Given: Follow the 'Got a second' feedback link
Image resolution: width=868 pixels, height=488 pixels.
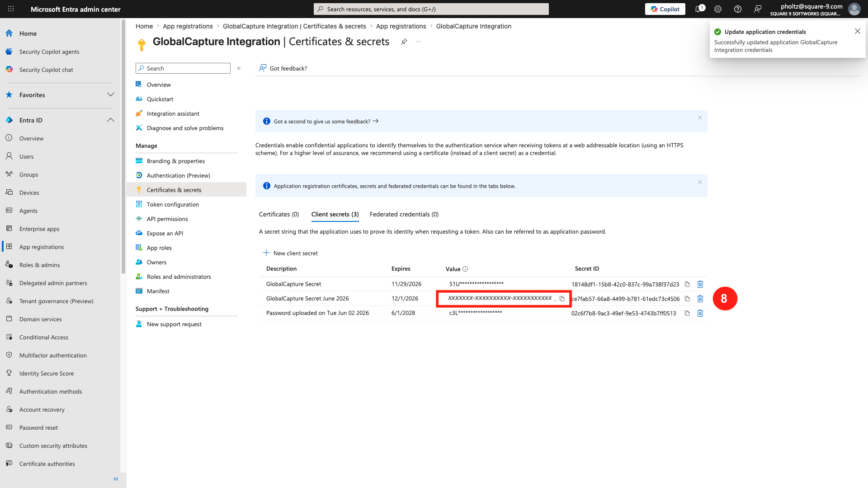Looking at the screenshot, I should (x=326, y=121).
